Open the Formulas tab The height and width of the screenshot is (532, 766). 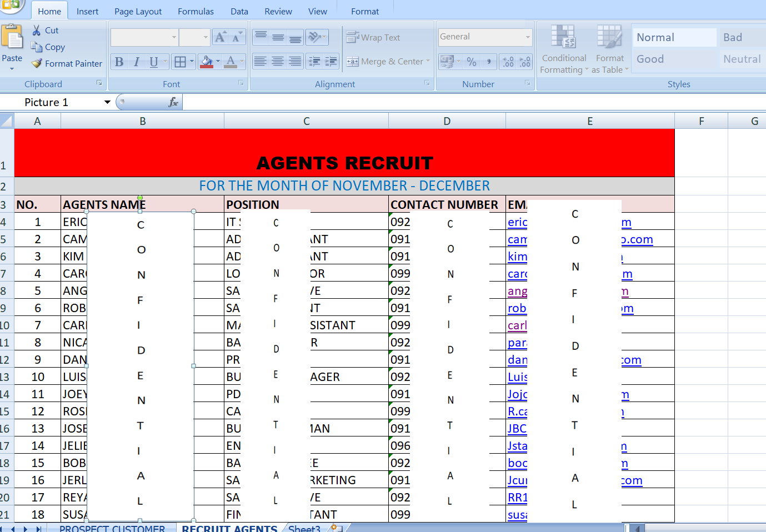[196, 11]
